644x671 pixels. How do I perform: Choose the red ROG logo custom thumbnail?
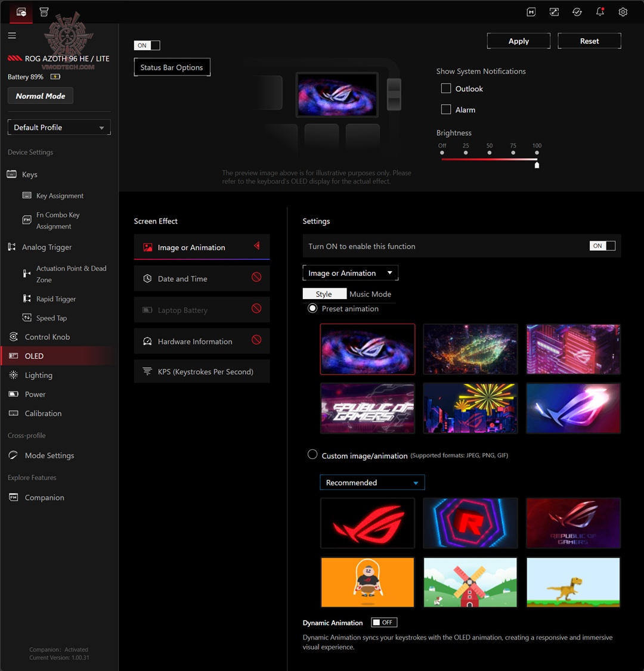pyautogui.click(x=367, y=523)
